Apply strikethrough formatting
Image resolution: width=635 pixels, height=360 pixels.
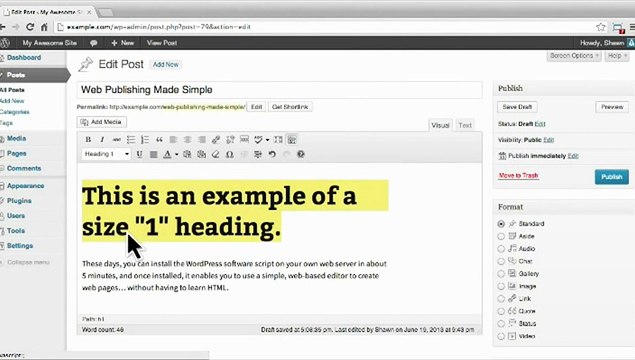click(117, 140)
